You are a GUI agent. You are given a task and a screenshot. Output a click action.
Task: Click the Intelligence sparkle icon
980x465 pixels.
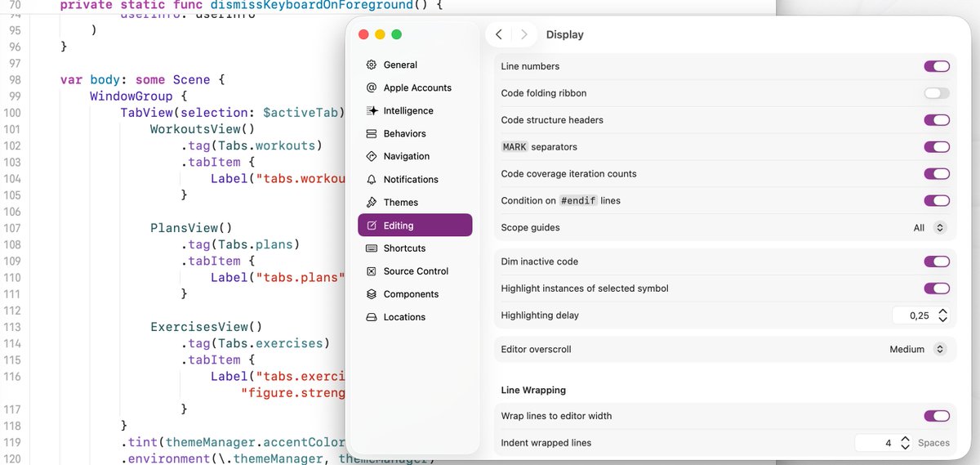point(372,110)
